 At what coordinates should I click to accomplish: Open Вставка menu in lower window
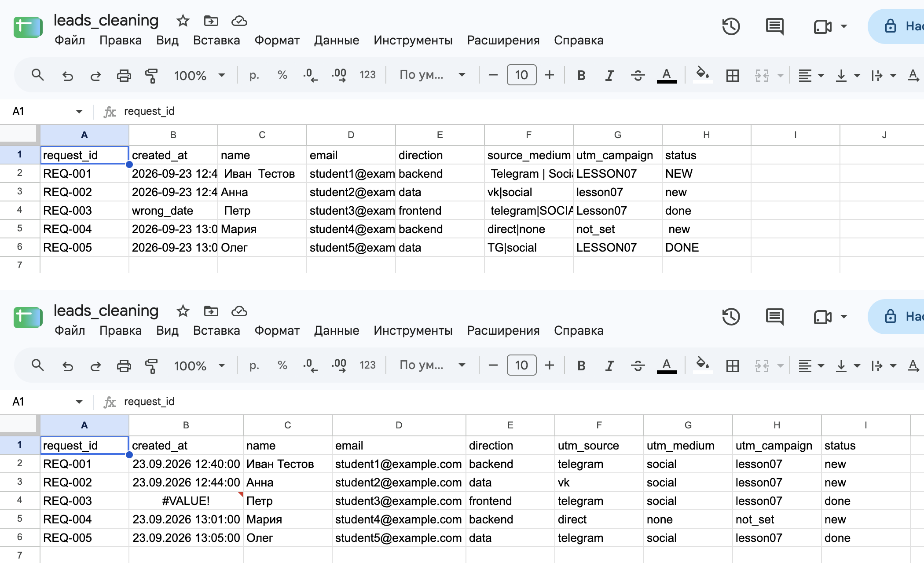point(216,331)
